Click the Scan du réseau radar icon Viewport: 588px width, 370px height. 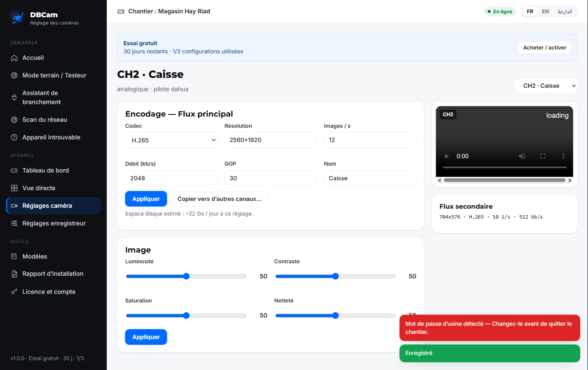(x=14, y=120)
